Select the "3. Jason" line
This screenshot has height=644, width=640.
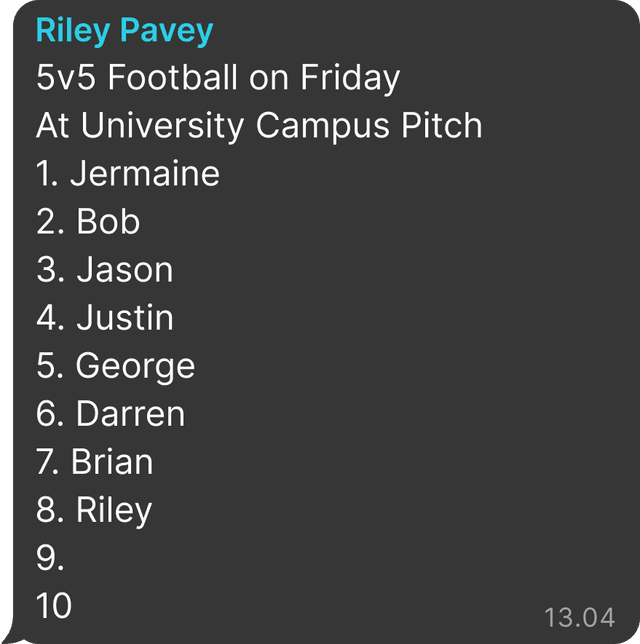(x=104, y=270)
